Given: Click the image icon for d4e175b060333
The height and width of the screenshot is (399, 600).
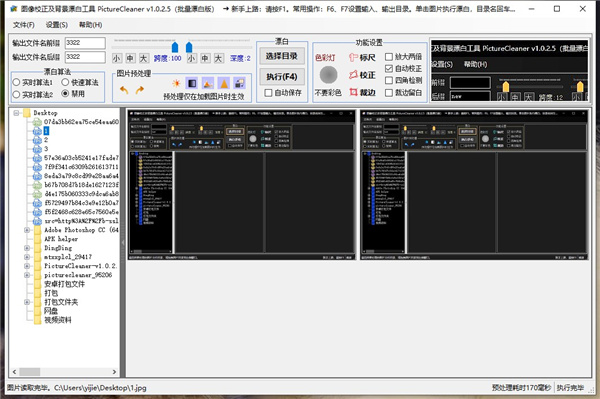Looking at the screenshot, I should tap(37, 194).
